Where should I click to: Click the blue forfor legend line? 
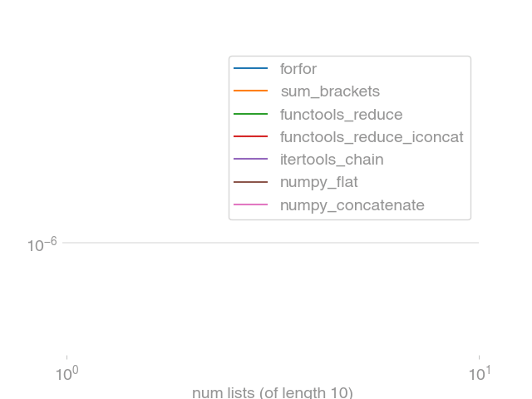click(x=251, y=68)
